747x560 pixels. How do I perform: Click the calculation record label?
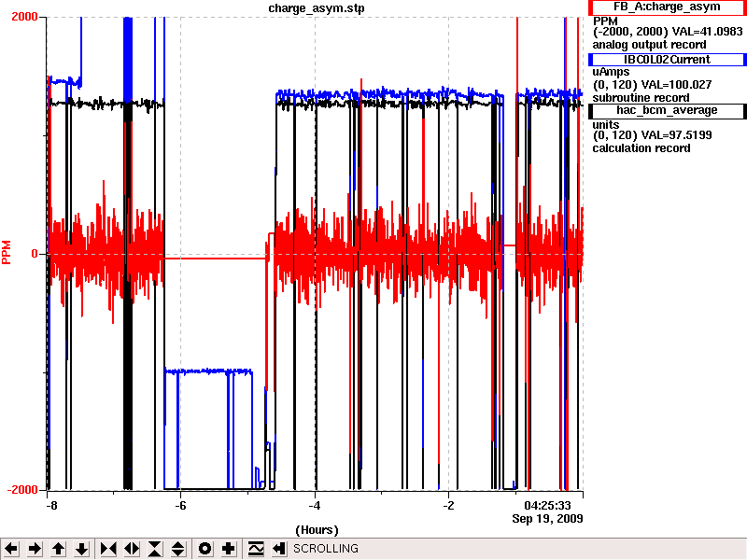click(x=641, y=148)
